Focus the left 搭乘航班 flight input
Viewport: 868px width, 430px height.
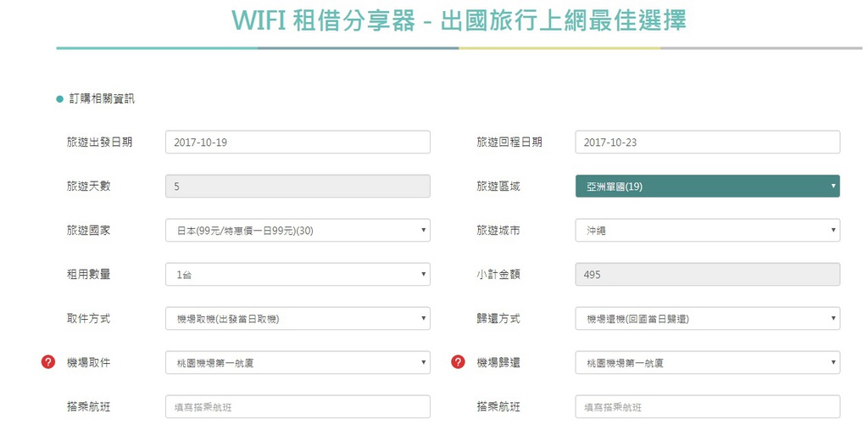[x=298, y=407]
